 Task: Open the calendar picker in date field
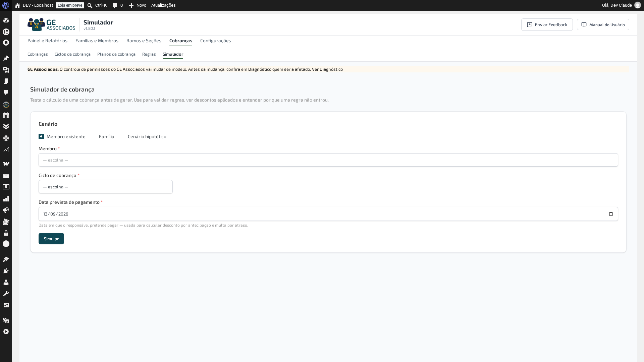tap(611, 214)
